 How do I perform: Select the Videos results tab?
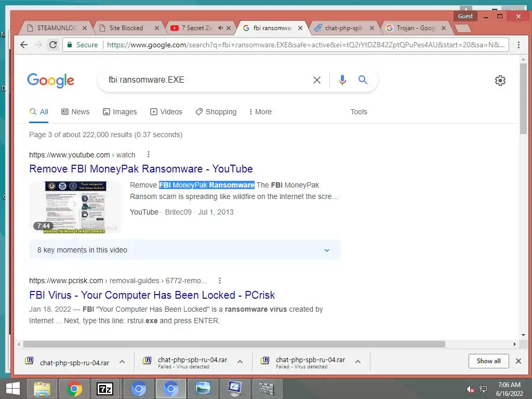[166, 112]
